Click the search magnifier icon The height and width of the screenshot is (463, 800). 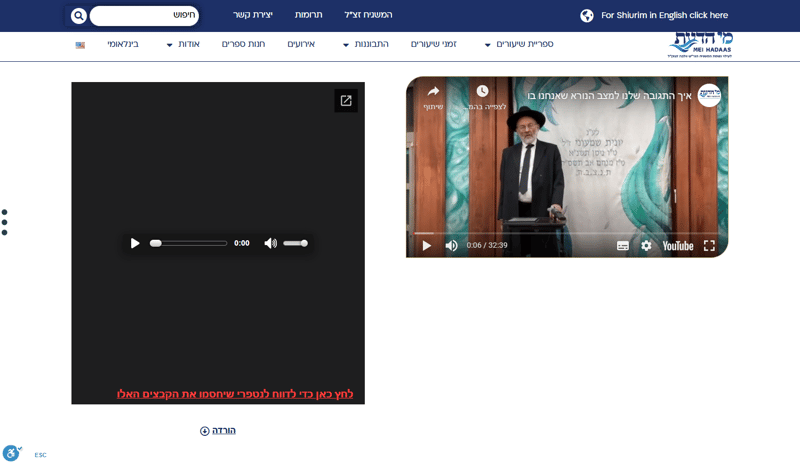(79, 16)
